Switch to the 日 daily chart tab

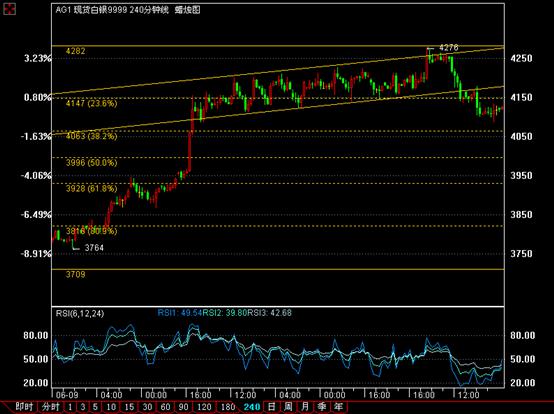(271, 407)
